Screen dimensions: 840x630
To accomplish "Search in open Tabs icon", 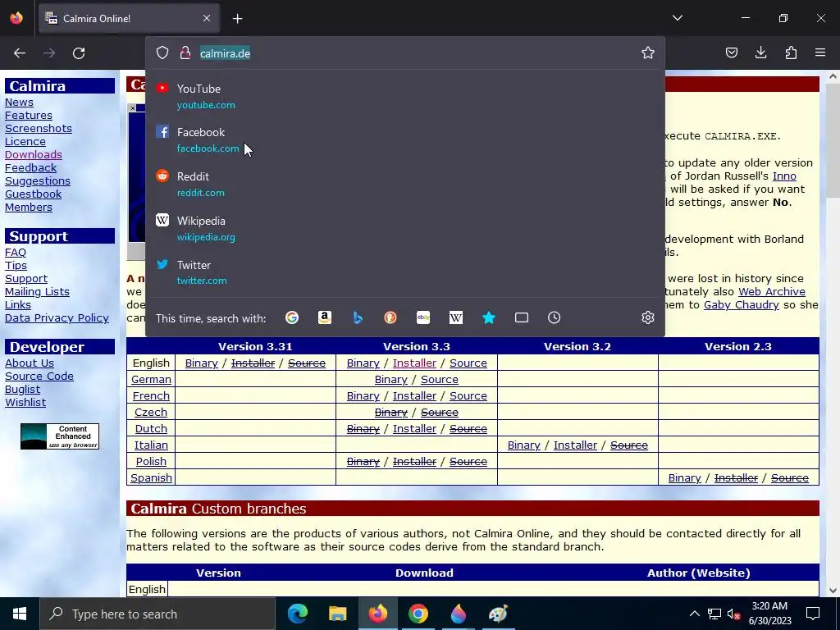I will pos(521,317).
